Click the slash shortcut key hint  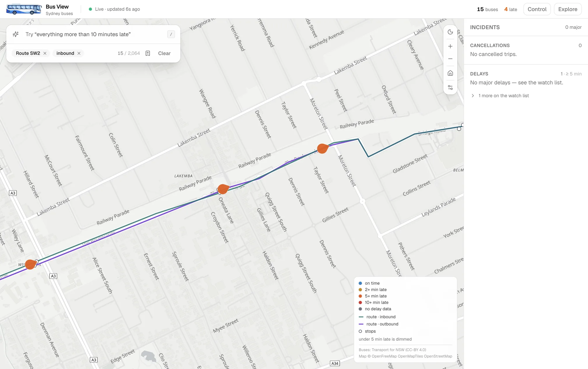tap(171, 34)
